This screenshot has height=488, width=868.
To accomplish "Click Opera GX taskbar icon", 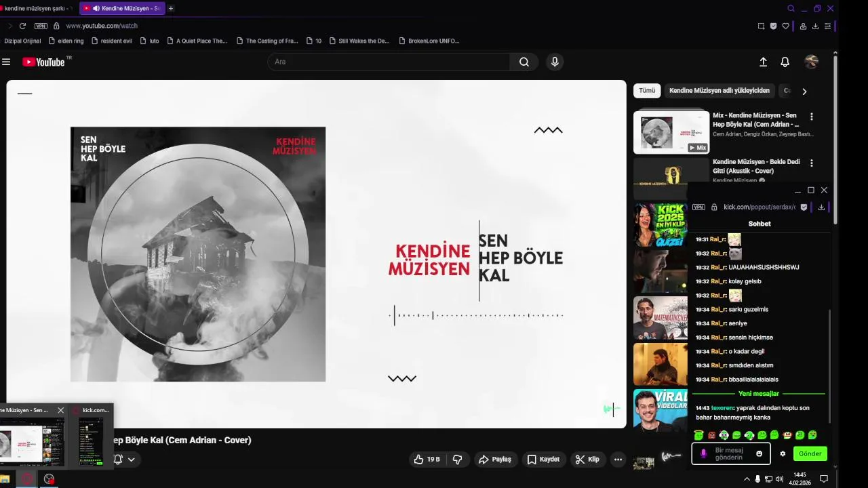I will [26, 479].
